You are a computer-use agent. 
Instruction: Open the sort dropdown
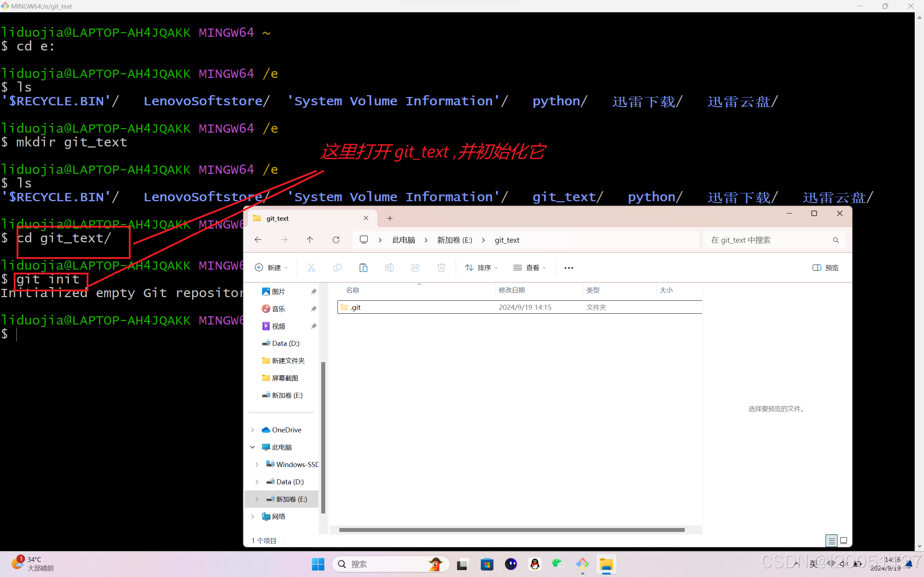[x=481, y=268]
